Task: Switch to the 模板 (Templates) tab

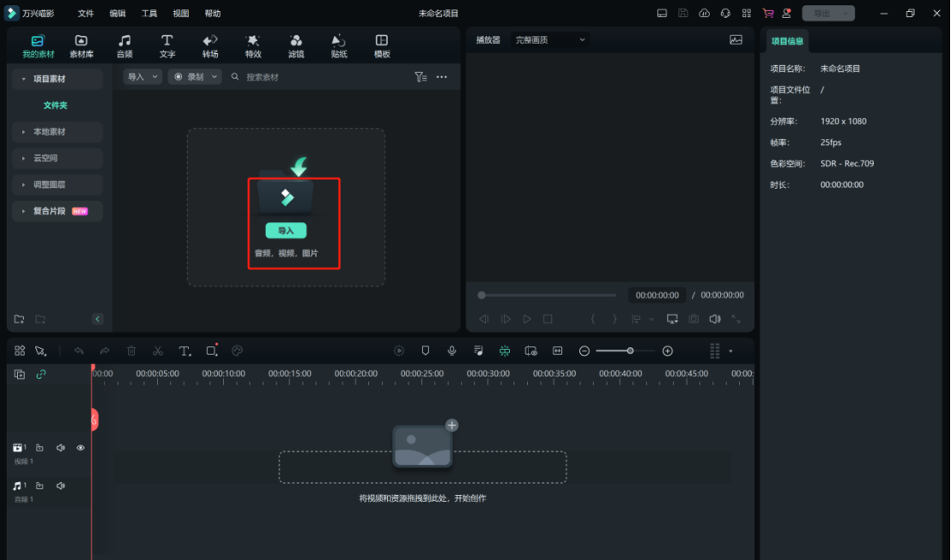Action: (382, 45)
